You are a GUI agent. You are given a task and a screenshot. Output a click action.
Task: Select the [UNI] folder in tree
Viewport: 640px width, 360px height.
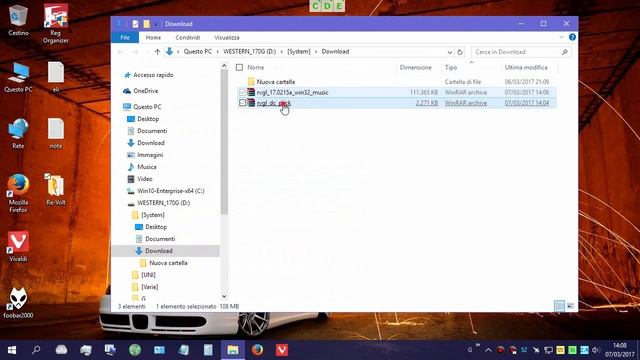tap(148, 275)
